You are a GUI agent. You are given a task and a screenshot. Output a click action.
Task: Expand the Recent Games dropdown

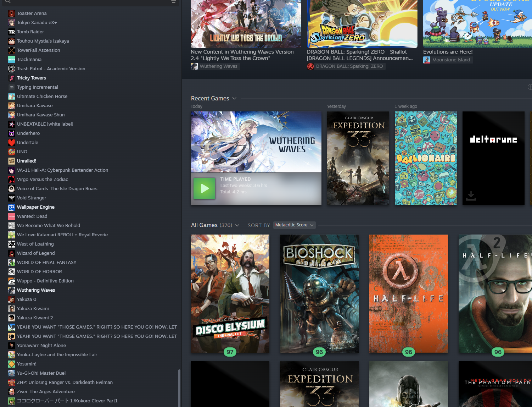click(234, 99)
